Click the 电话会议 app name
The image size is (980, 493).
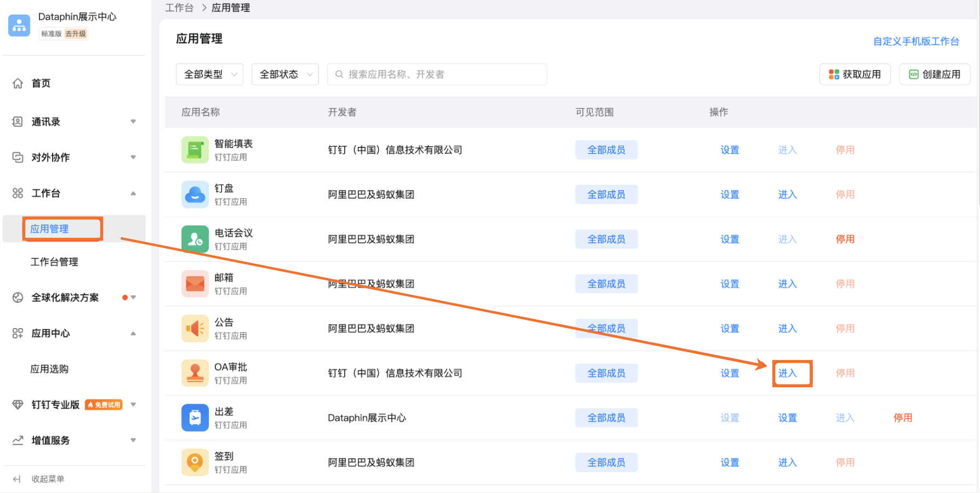click(233, 233)
